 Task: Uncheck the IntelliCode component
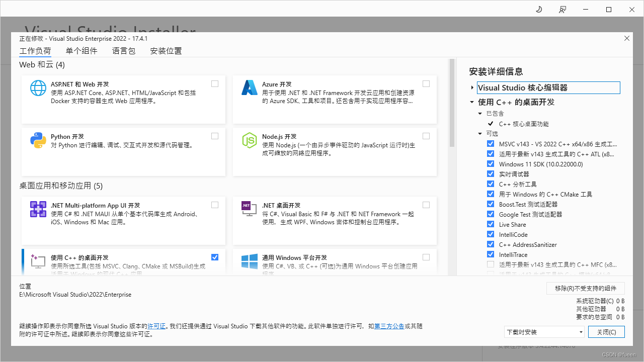pyautogui.click(x=491, y=234)
